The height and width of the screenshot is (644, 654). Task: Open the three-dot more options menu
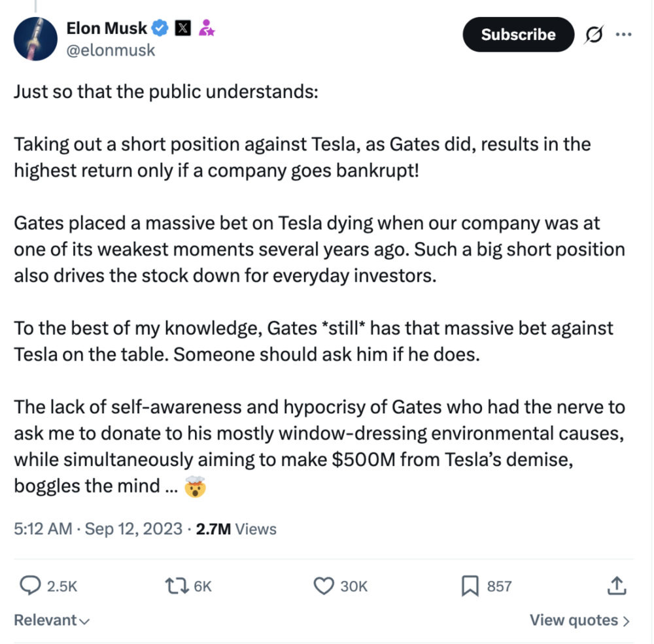(x=624, y=35)
